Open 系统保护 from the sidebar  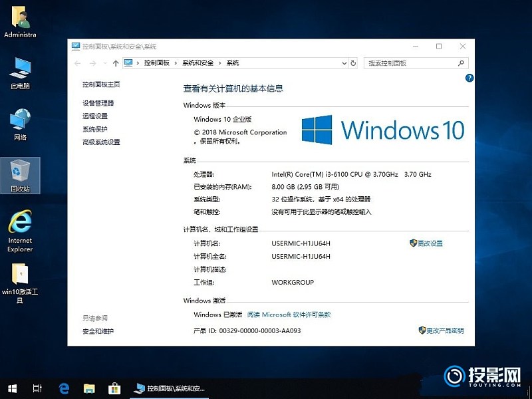point(95,129)
